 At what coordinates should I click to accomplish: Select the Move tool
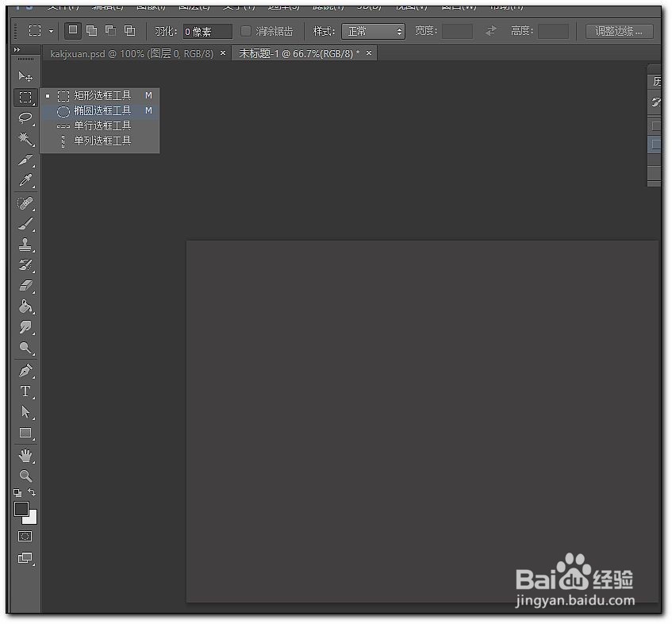(x=25, y=77)
